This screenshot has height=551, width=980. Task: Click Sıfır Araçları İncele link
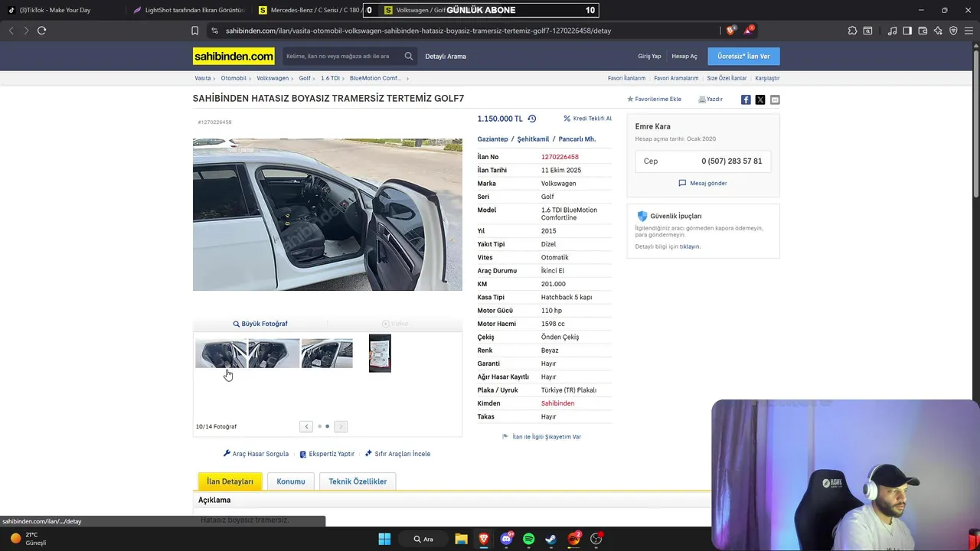pyautogui.click(x=398, y=454)
